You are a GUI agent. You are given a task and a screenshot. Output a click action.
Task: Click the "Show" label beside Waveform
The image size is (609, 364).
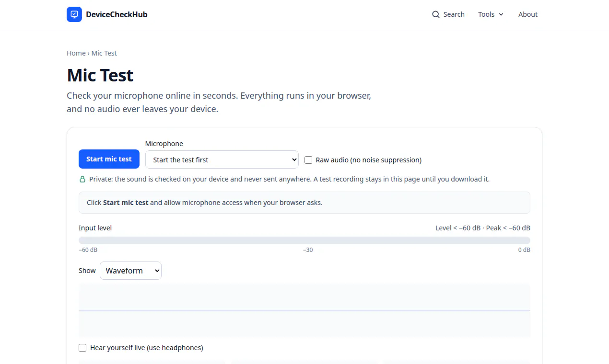pyautogui.click(x=87, y=271)
